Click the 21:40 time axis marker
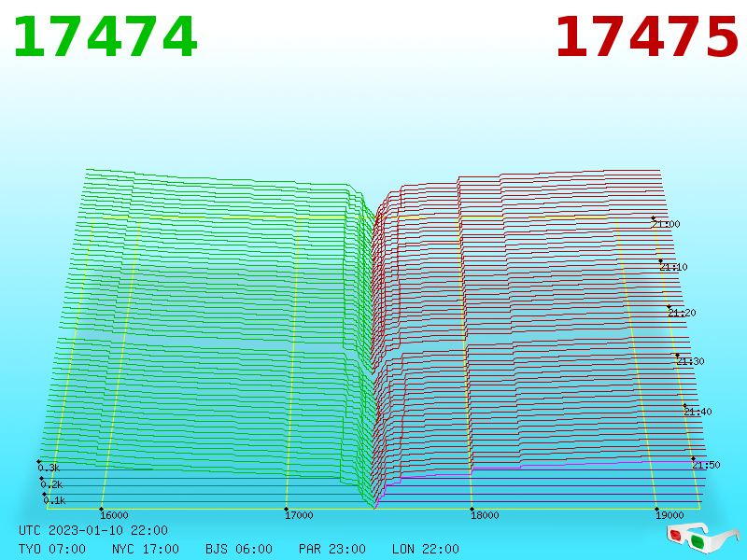747x560 pixels. click(x=698, y=412)
